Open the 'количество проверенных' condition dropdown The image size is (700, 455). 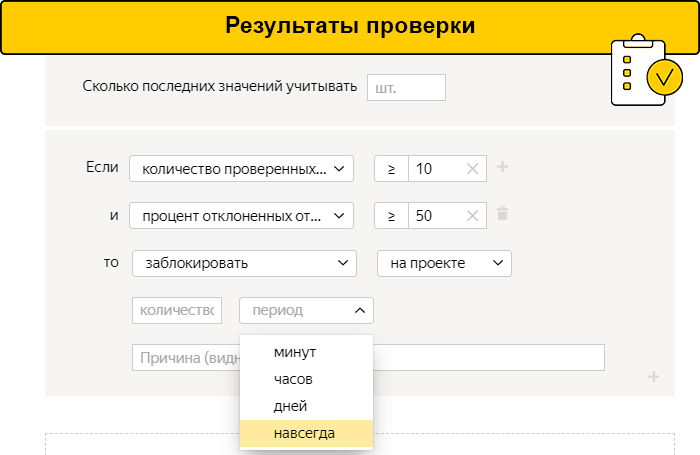click(x=241, y=169)
